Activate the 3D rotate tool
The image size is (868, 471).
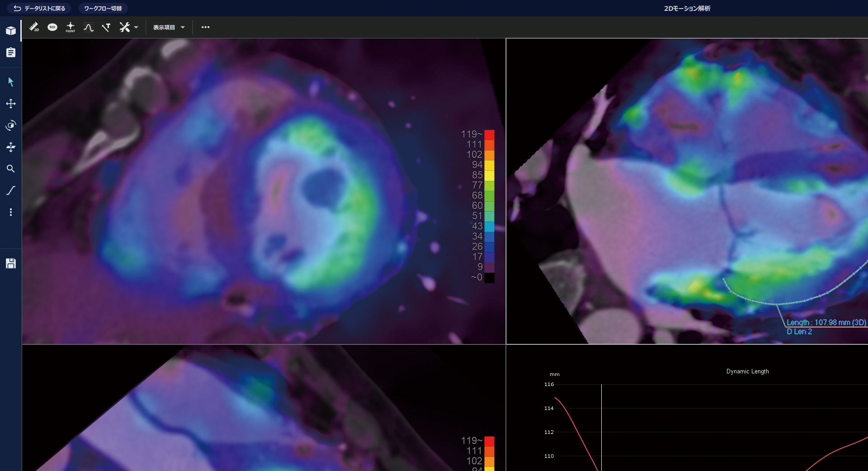[x=11, y=125]
